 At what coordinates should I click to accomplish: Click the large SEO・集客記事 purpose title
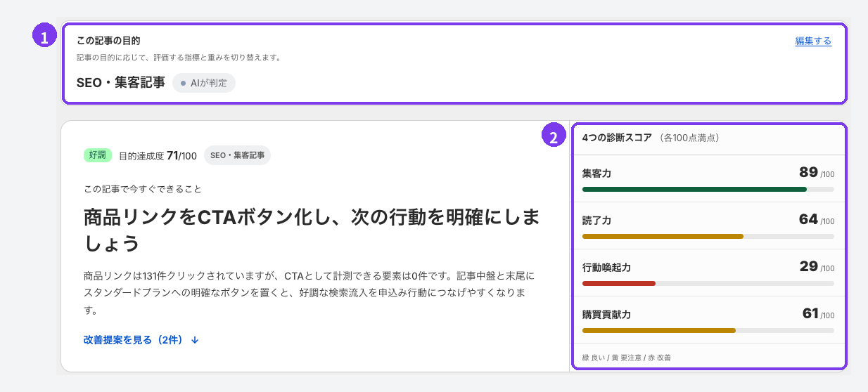pyautogui.click(x=121, y=83)
